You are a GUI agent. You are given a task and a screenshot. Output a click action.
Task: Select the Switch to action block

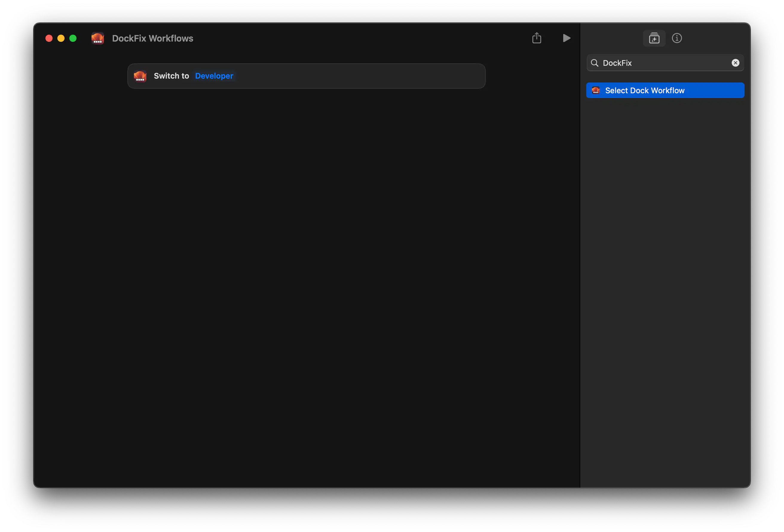[306, 76]
